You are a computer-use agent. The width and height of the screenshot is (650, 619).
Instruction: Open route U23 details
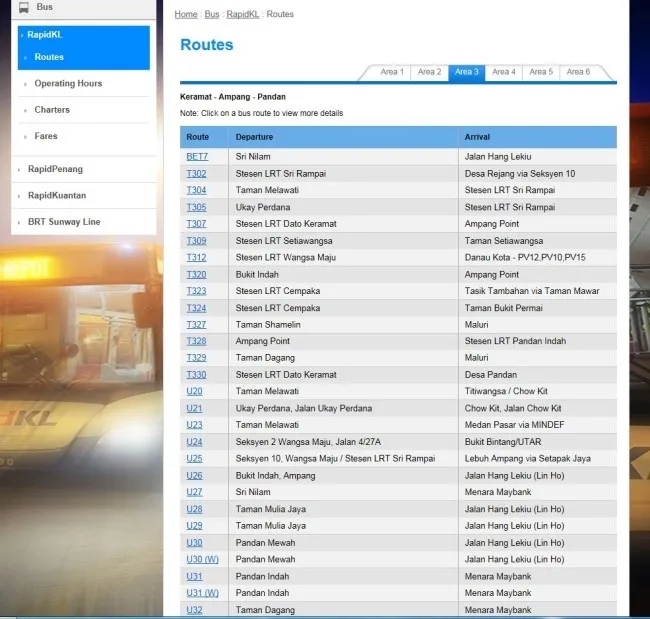click(x=194, y=425)
